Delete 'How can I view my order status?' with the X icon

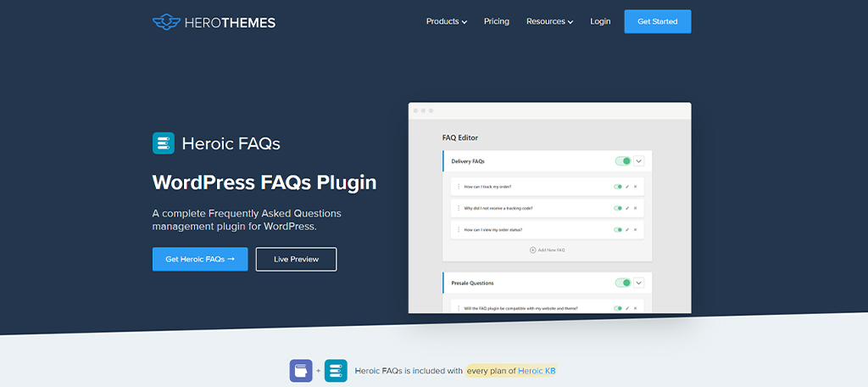(635, 229)
